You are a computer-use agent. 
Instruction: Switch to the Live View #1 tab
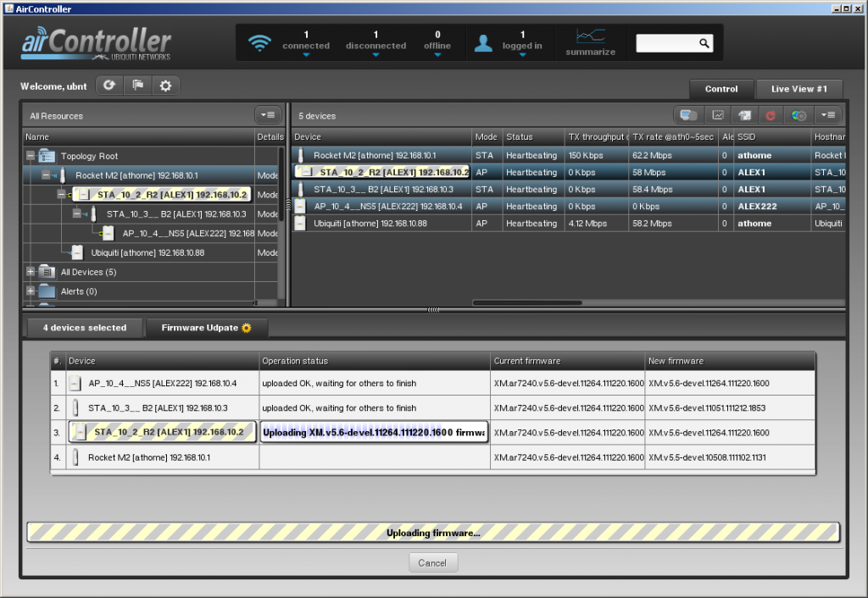[798, 88]
